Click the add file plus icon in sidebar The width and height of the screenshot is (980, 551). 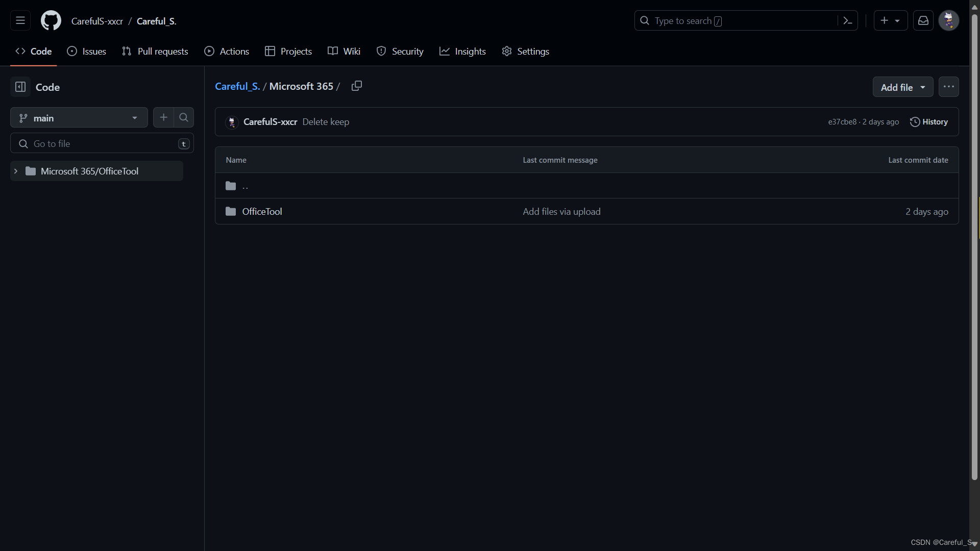(x=163, y=118)
